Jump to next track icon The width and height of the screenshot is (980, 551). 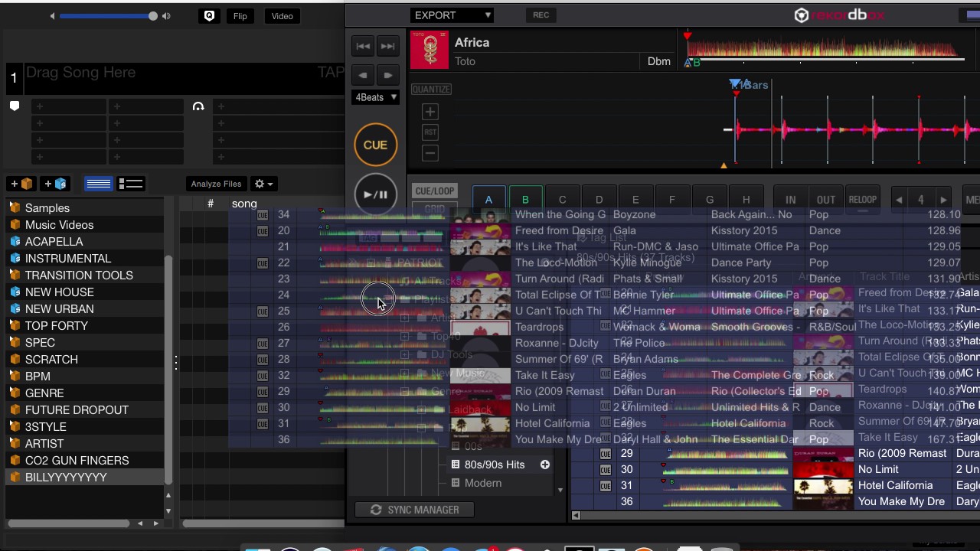pos(387,46)
